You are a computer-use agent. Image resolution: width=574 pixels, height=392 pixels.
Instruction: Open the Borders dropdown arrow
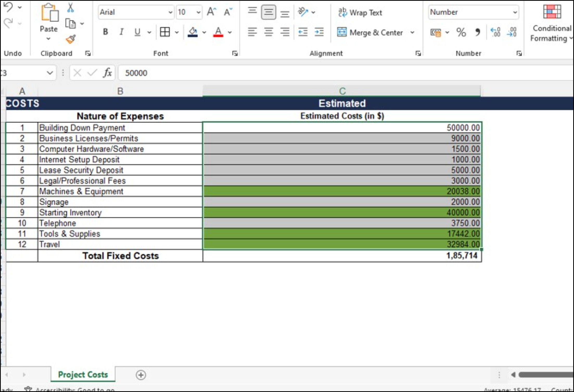[177, 33]
